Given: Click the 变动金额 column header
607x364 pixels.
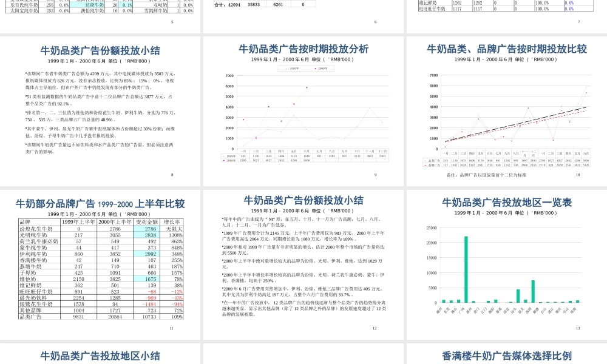Looking at the screenshot, I should coord(147,222).
